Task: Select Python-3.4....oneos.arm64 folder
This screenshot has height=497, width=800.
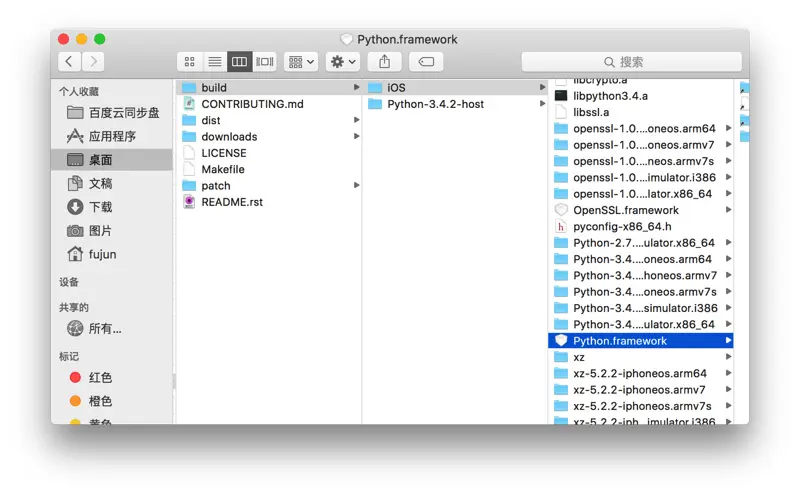Action: click(x=641, y=259)
